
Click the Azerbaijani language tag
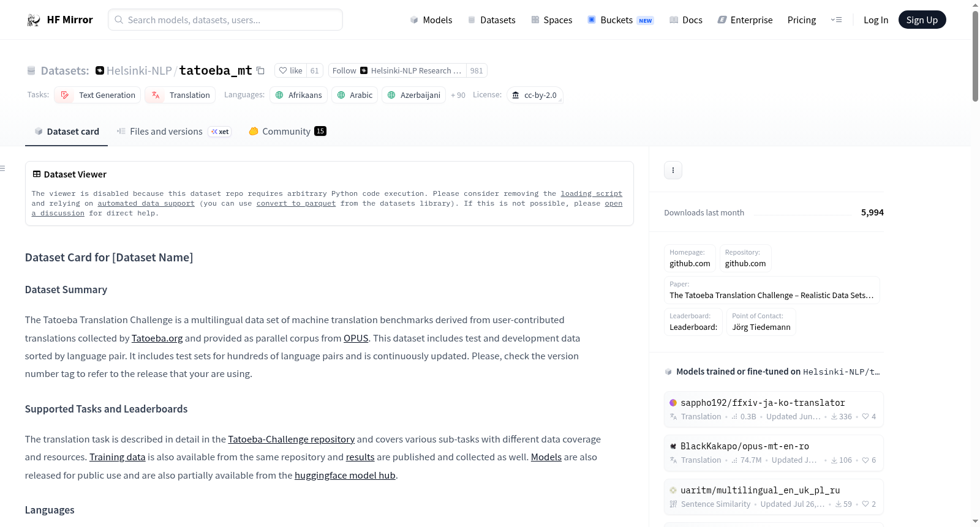pyautogui.click(x=414, y=95)
